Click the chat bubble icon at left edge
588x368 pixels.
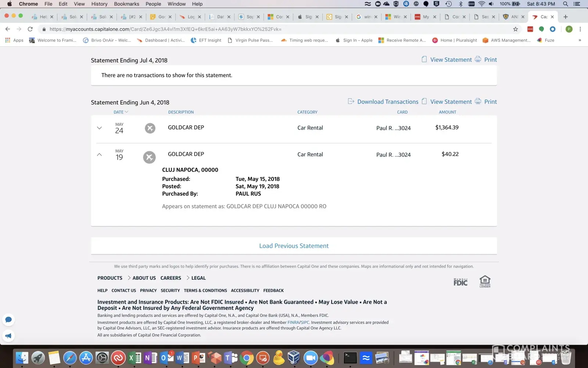point(8,319)
